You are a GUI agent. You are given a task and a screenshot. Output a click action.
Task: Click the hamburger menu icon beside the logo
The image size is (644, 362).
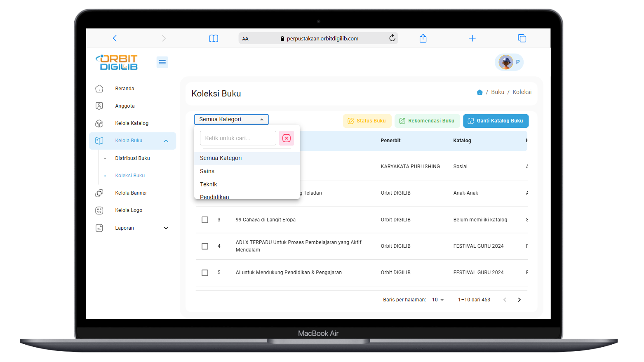tap(162, 62)
